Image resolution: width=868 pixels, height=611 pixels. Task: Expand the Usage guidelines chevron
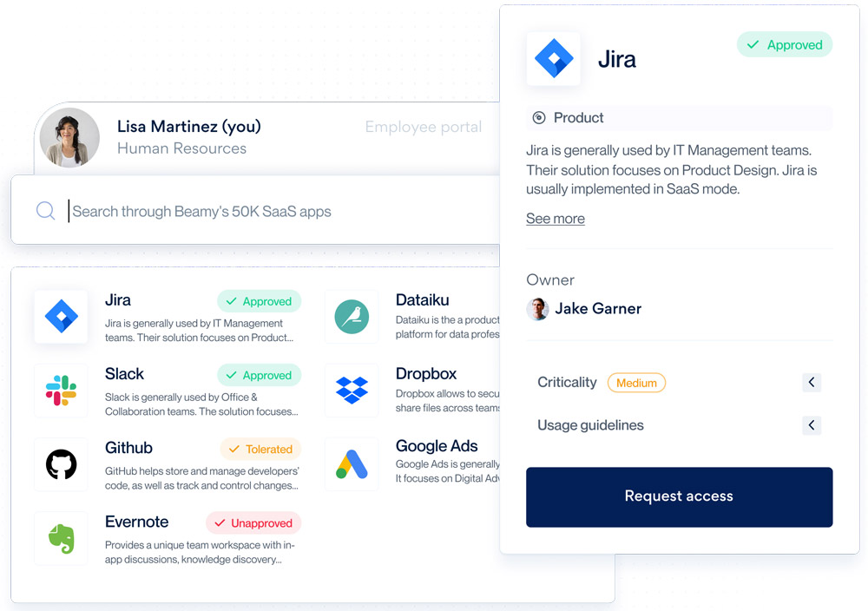812,425
